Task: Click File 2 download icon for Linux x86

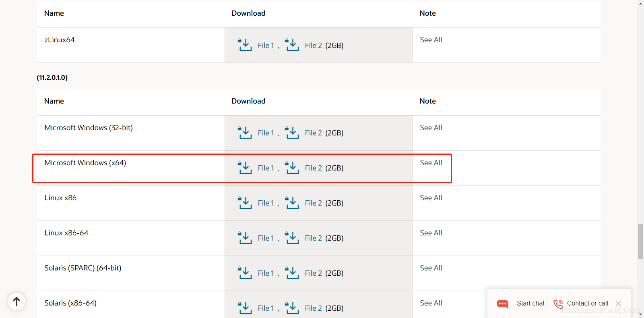Action: (292, 202)
